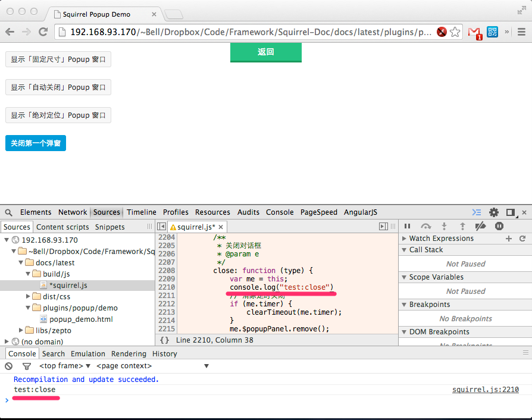The width and height of the screenshot is (532, 420).
Task: Open the Resources panel
Action: click(x=212, y=212)
